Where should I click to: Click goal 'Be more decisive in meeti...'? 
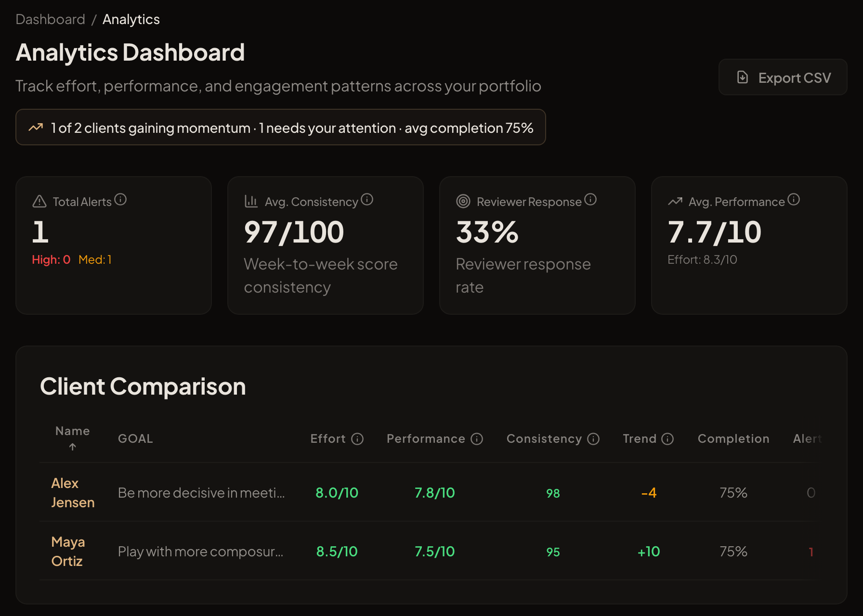[x=201, y=492]
